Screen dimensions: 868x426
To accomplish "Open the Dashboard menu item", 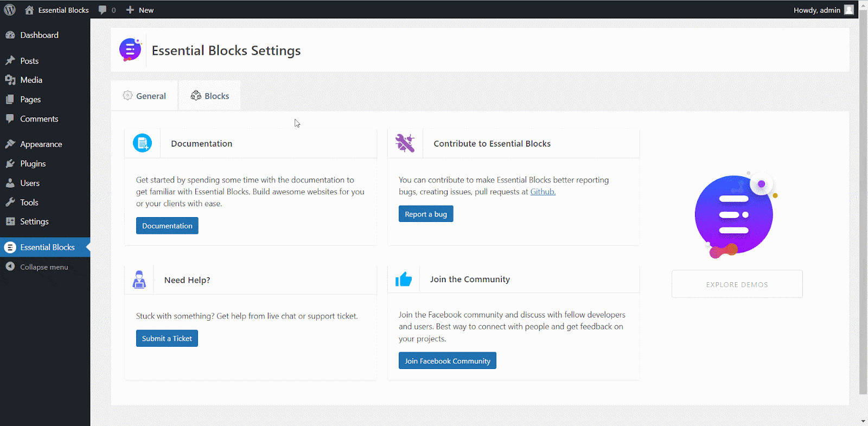I will 45,35.
